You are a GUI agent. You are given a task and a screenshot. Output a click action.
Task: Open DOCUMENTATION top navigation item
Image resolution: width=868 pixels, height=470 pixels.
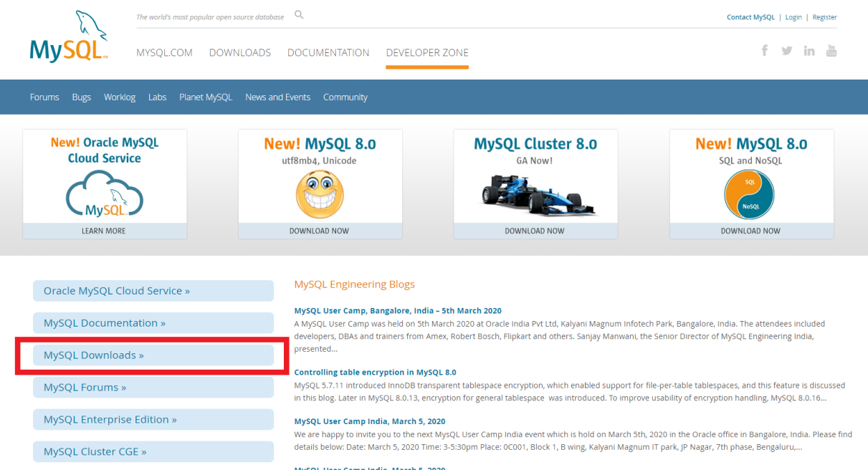(328, 52)
